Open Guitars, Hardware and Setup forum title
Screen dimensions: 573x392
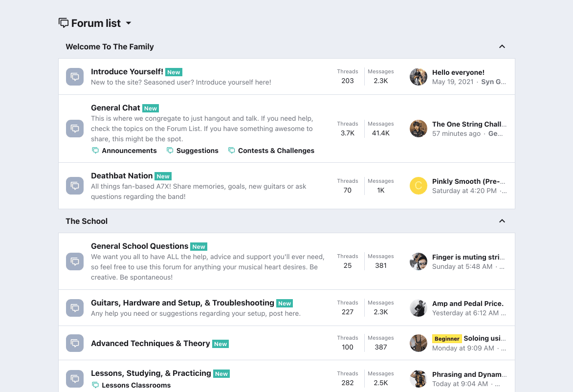coord(182,303)
